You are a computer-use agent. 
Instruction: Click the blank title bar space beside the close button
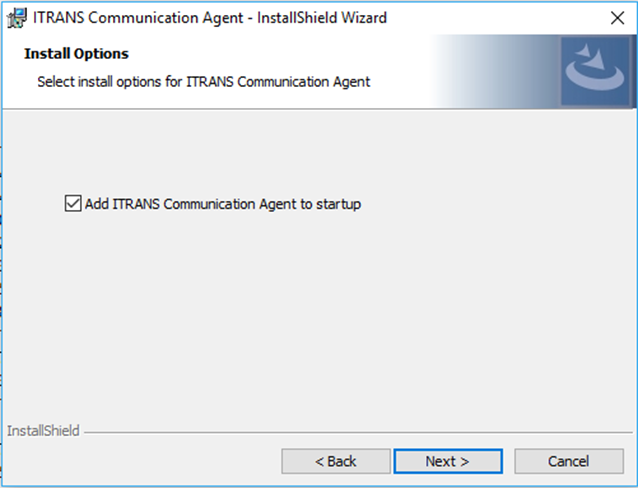tap(500, 17)
